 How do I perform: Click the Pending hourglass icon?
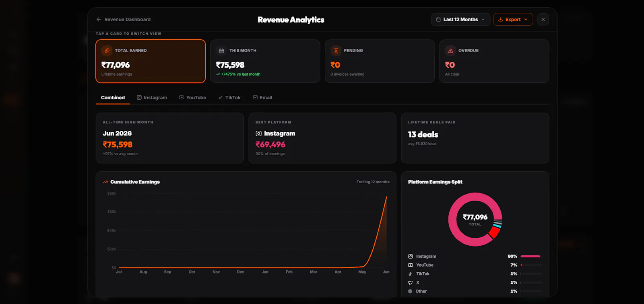(336, 51)
